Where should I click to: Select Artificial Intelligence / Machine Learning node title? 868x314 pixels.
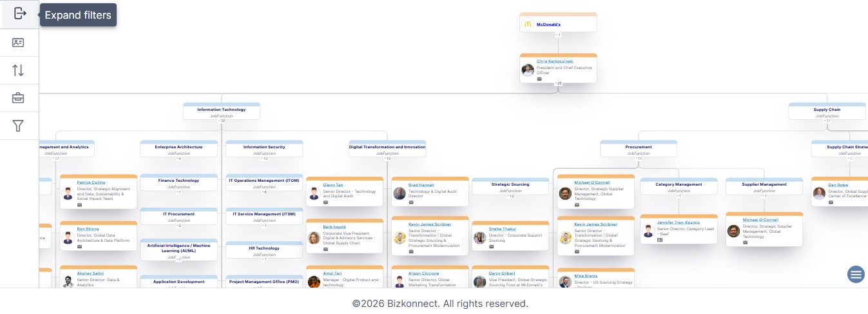pyautogui.click(x=178, y=248)
